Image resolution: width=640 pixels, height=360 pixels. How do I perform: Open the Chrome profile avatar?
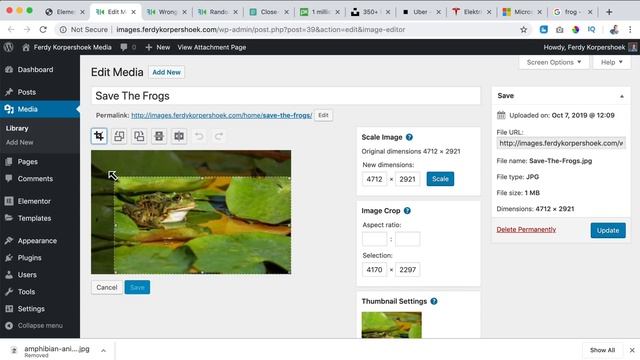(x=613, y=29)
